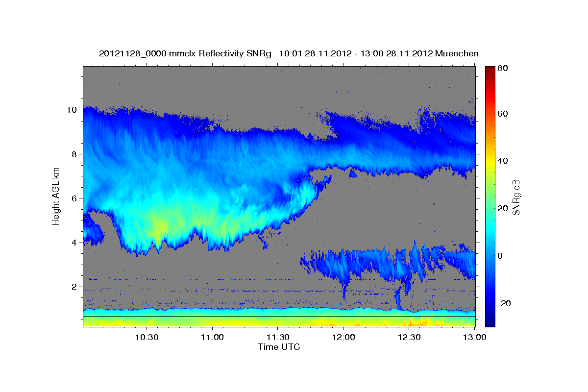
Task: Click the colorbar label 60
Action: pyautogui.click(x=502, y=114)
